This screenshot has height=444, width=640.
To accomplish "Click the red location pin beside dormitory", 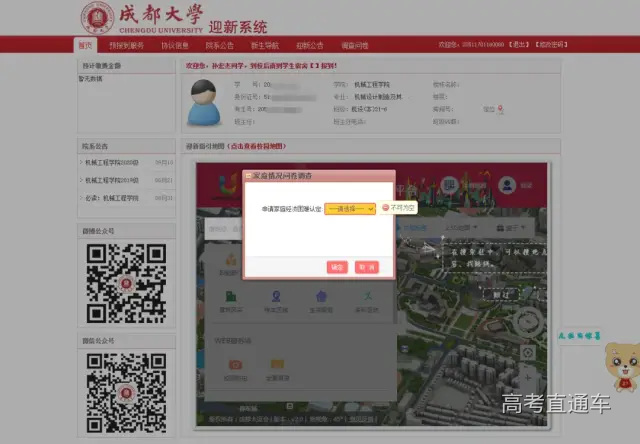I will pyautogui.click(x=500, y=109).
